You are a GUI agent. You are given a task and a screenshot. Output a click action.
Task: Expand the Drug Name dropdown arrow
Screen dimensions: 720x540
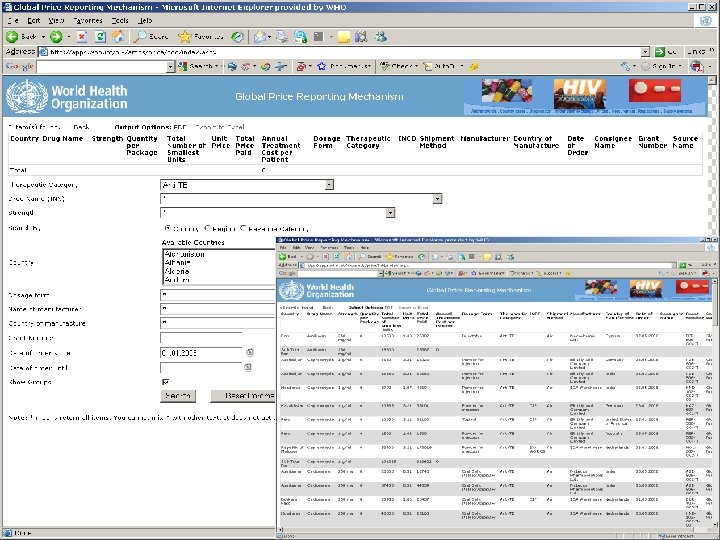point(438,199)
